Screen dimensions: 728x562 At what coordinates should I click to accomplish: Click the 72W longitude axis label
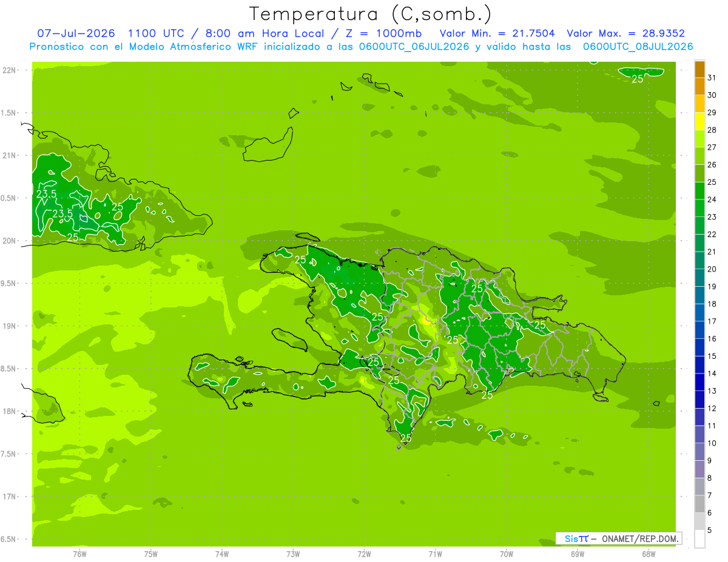click(x=364, y=554)
